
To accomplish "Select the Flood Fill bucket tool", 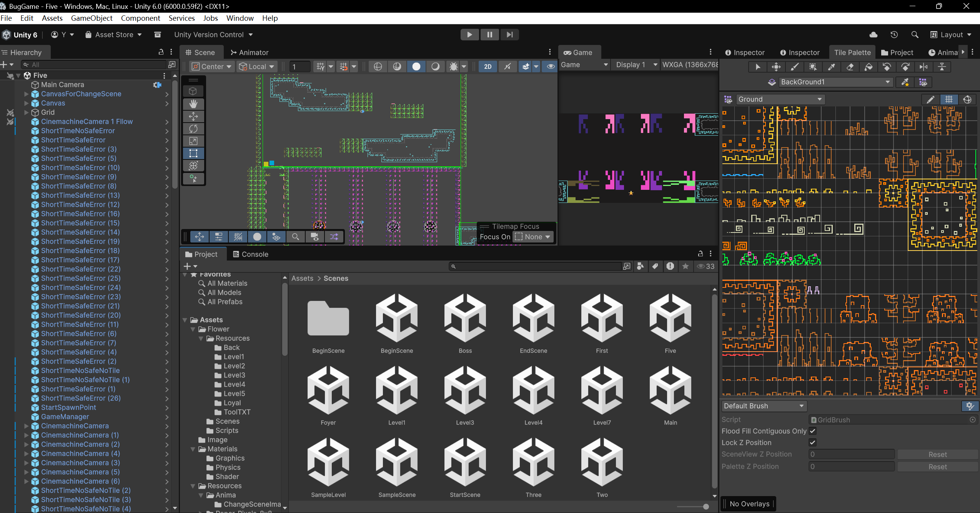I will point(869,67).
